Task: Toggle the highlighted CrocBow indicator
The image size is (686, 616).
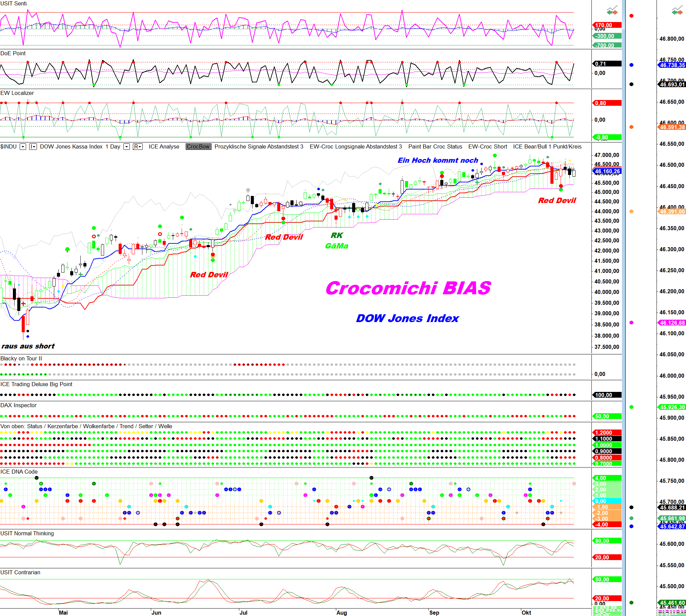Action: [x=198, y=147]
